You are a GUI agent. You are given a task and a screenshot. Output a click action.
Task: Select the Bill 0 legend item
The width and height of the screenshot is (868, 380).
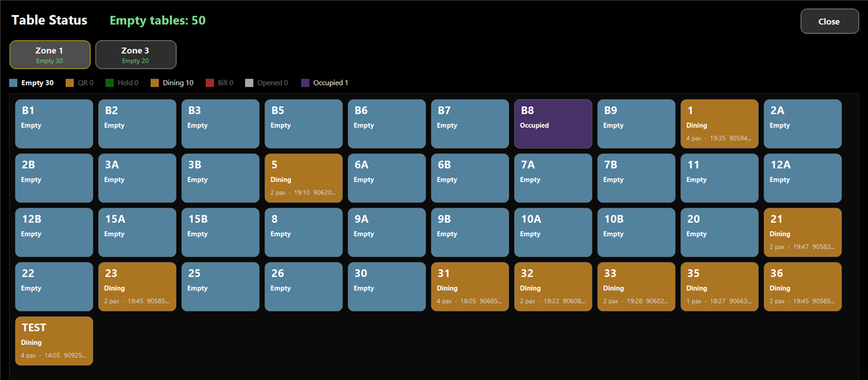(x=220, y=83)
